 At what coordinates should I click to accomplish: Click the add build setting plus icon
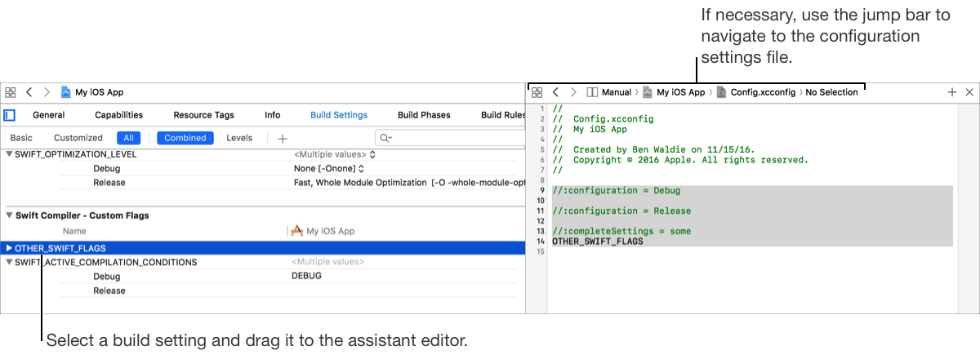coord(283,138)
